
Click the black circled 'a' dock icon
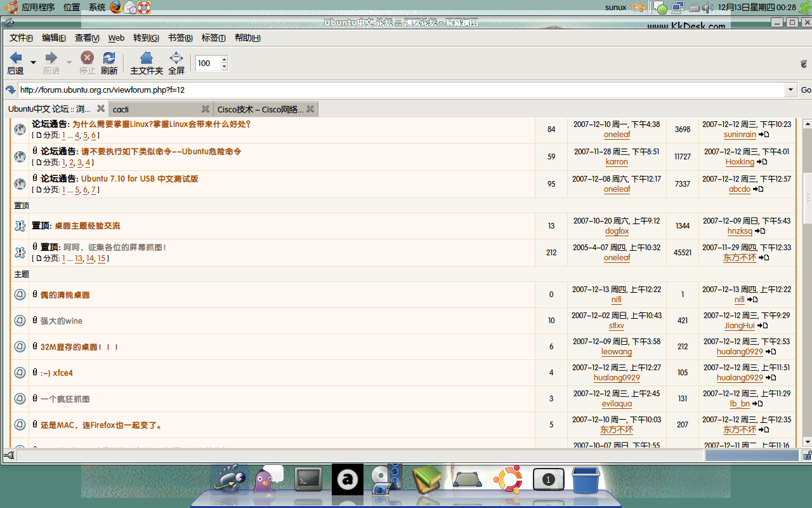coord(348,479)
